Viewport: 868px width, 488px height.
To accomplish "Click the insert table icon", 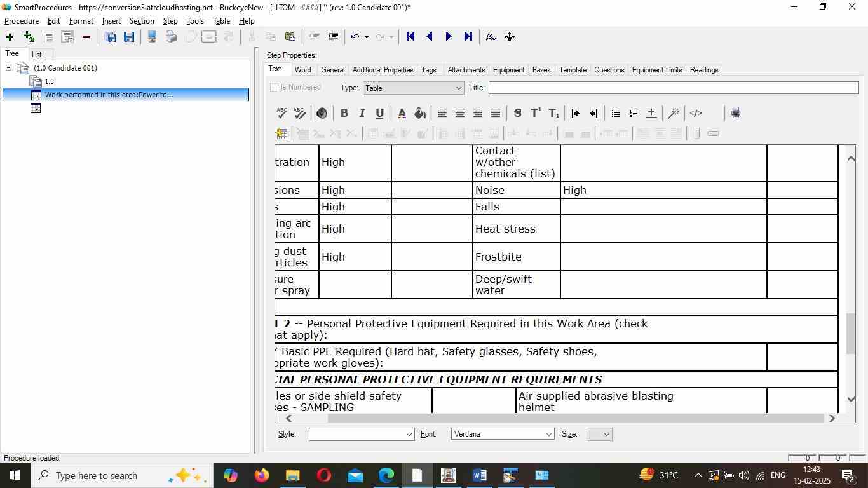I will pos(281,133).
